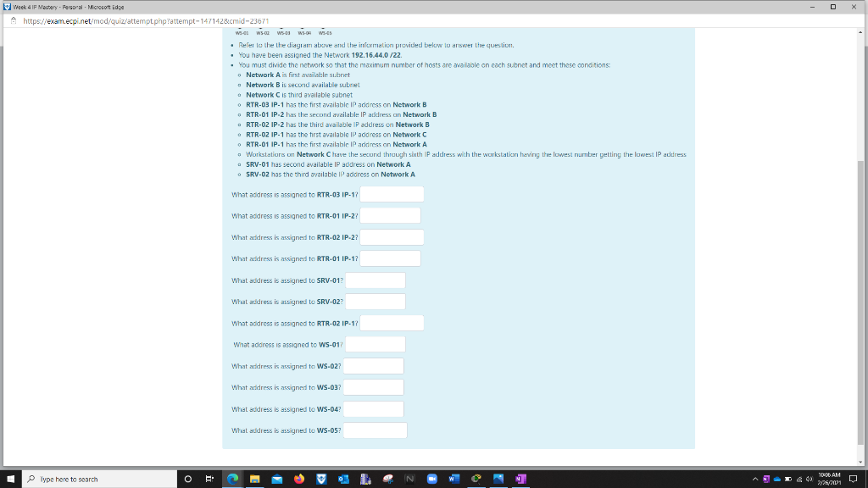This screenshot has height=488, width=868.
Task: Open the Windows Start menu
Action: (x=10, y=480)
